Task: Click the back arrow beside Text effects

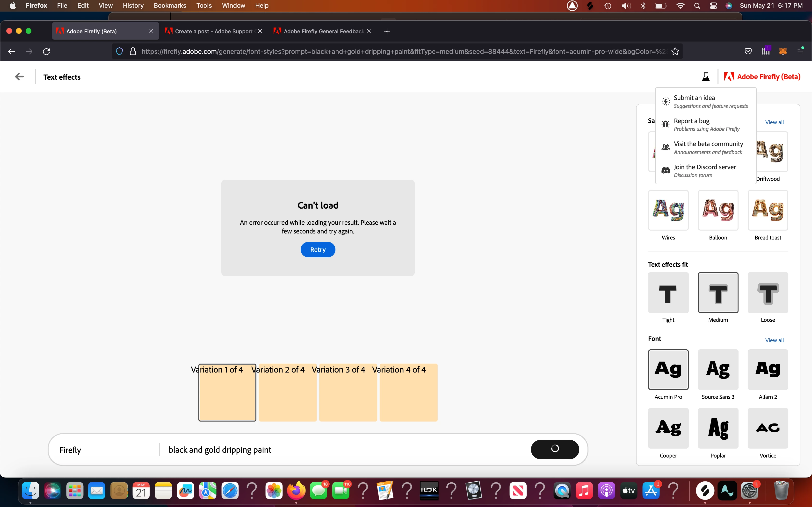Action: tap(20, 77)
